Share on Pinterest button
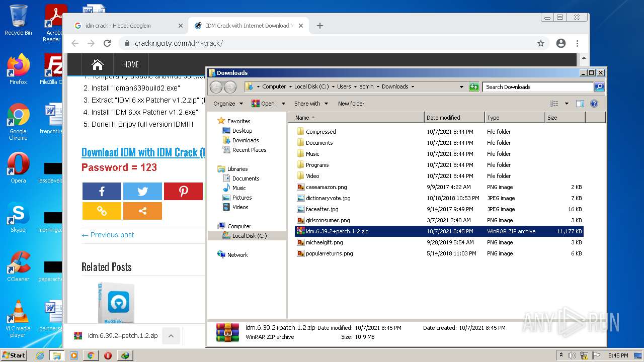 pos(183,192)
